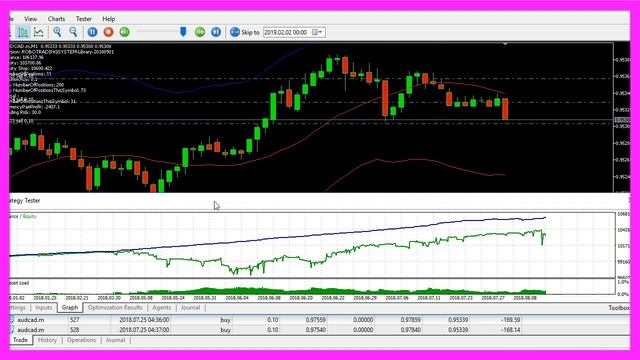Click the green step-forward button beside Stop
Viewport: 640px width, 360px height.
click(x=124, y=32)
